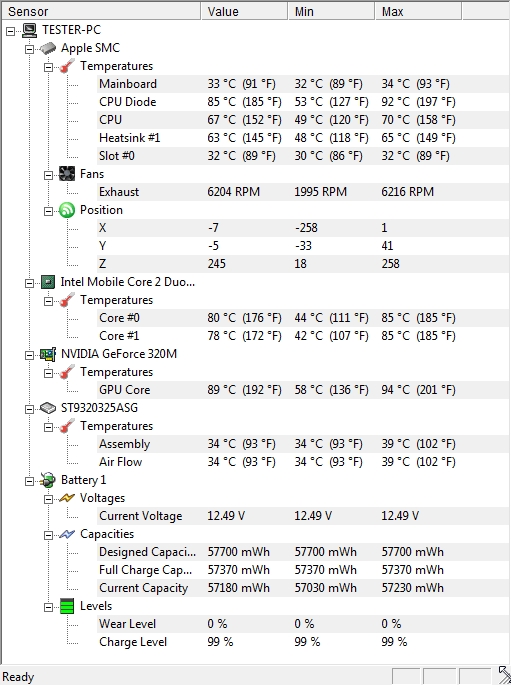Click the window resize grip in status bar
511x685 pixels.
point(504,676)
